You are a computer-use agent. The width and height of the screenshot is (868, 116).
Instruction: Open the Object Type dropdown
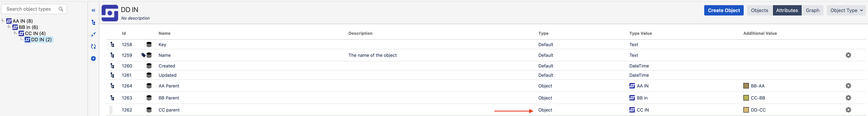pos(846,10)
